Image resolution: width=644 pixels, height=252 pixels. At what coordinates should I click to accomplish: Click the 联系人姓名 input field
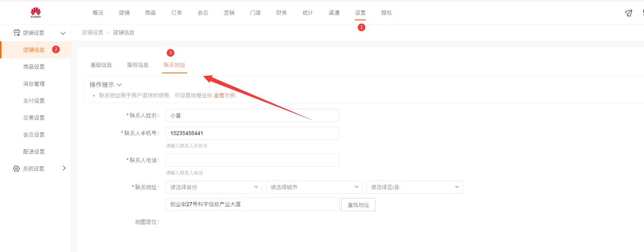point(252,115)
